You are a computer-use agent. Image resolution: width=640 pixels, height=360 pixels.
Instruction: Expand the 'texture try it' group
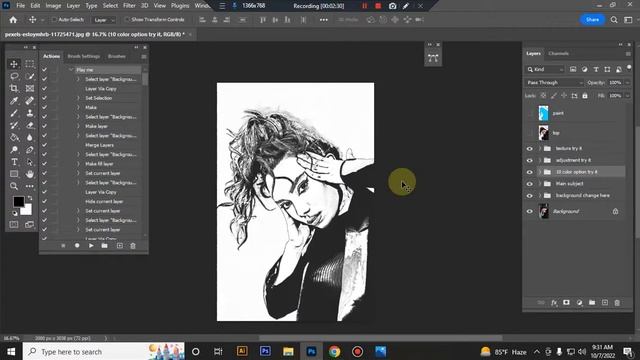tap(540, 149)
